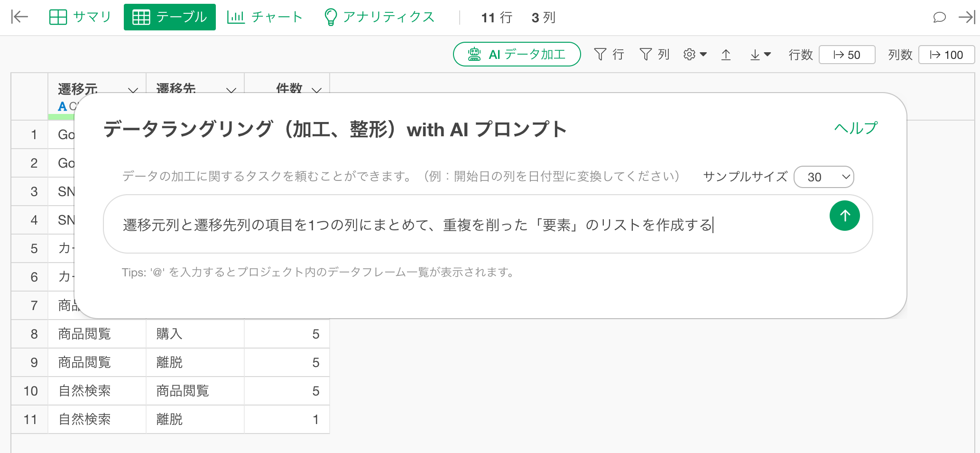Expand the download arrow dropdown
980x453 pixels.
tap(760, 55)
